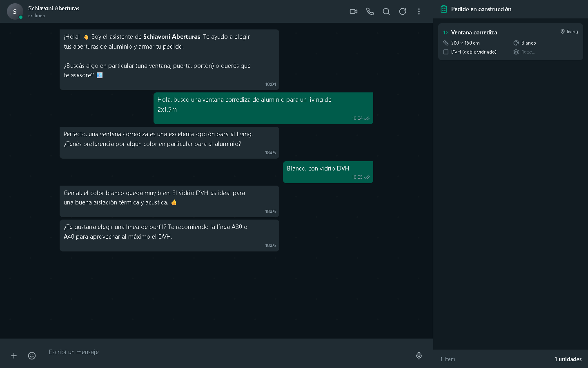Image resolution: width=588 pixels, height=368 pixels.
Task: Open the three-dot more options menu
Action: (419, 11)
